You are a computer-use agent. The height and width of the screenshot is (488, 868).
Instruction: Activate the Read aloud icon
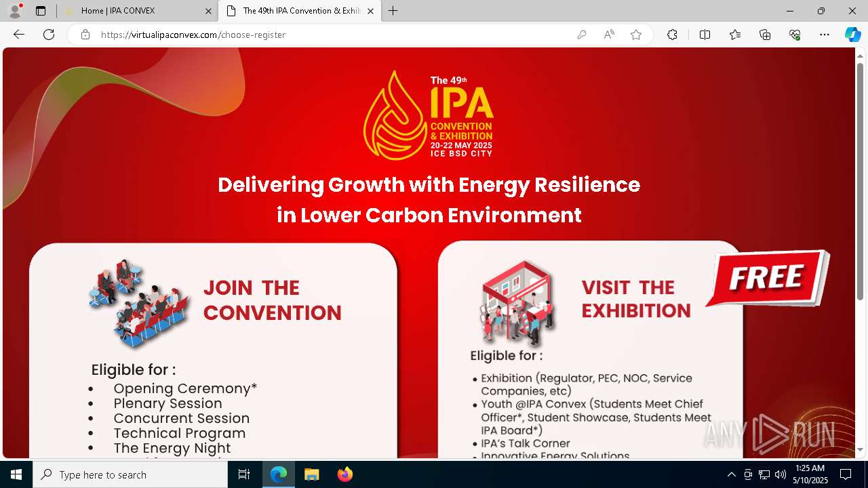click(x=609, y=35)
